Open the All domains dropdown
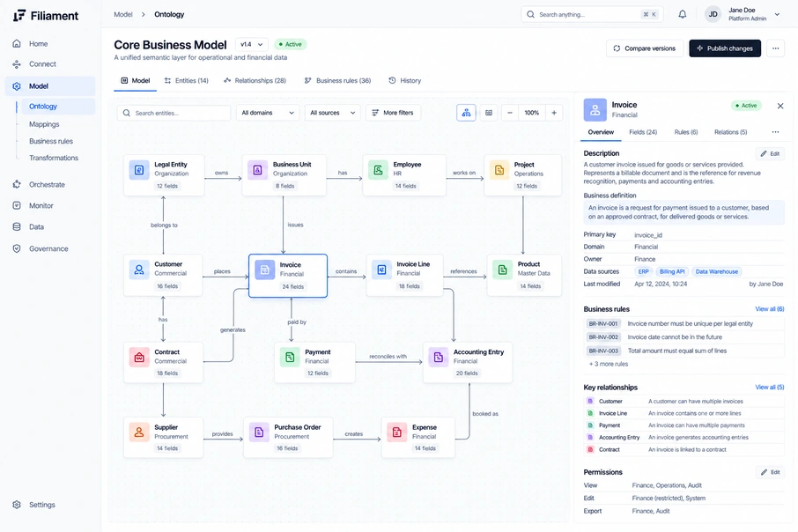Screen dimensions: 798x532 (x=268, y=113)
